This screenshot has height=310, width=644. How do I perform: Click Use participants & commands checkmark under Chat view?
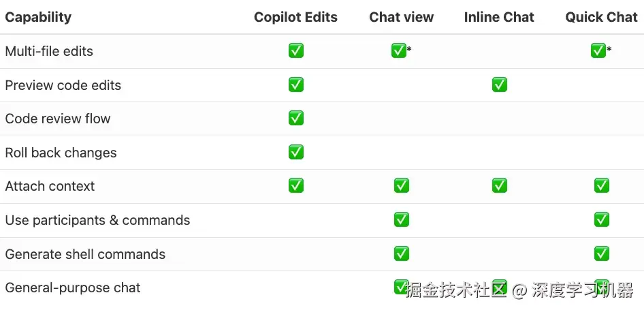[x=401, y=219]
